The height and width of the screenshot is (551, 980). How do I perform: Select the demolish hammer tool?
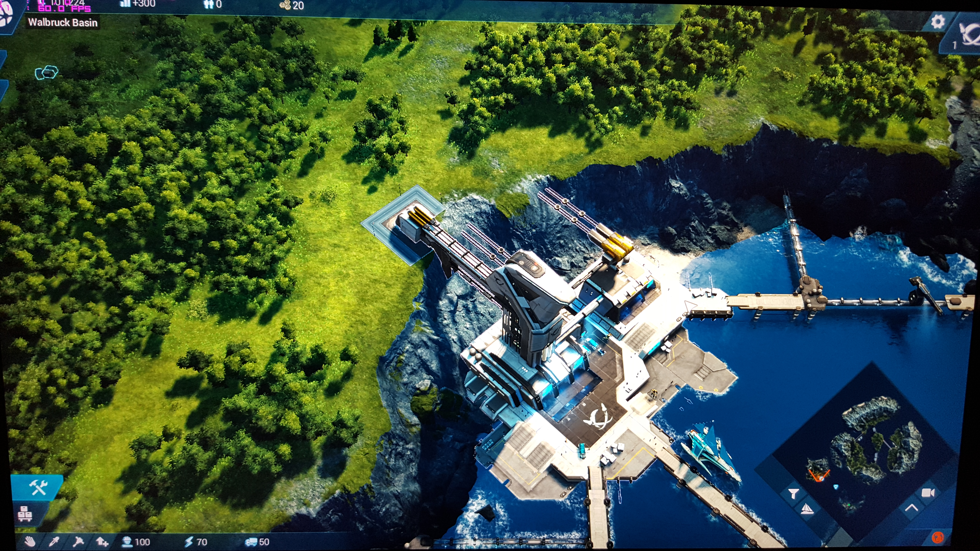click(x=78, y=541)
